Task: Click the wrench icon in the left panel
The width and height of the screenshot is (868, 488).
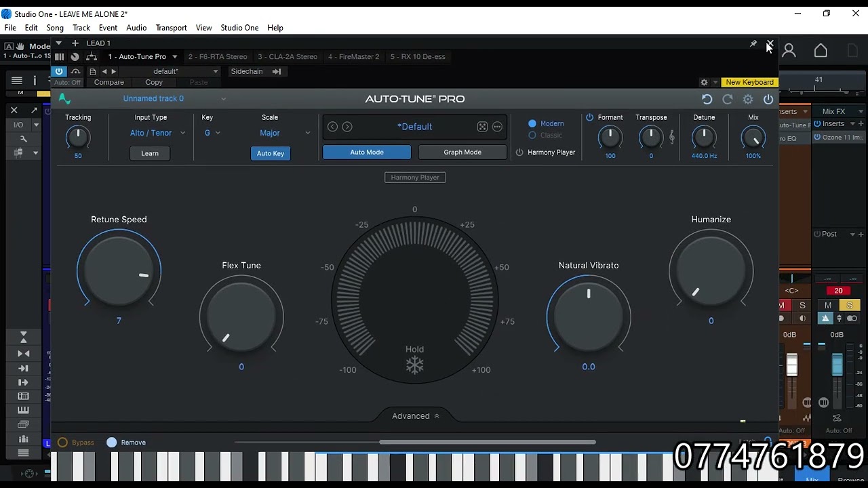Action: pos(24,139)
